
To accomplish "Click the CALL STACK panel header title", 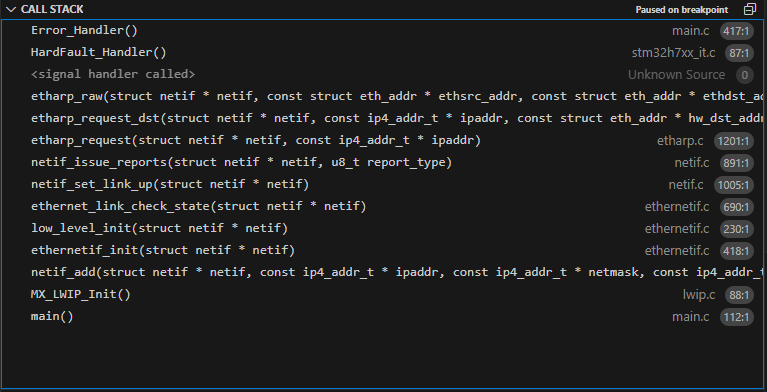I will (52, 9).
